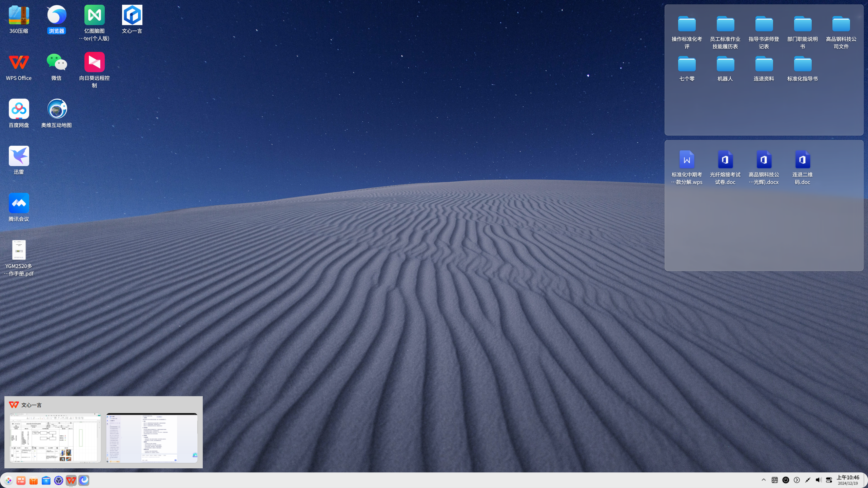
Task: Expand the hidden tray icons arrow
Action: pyautogui.click(x=764, y=480)
